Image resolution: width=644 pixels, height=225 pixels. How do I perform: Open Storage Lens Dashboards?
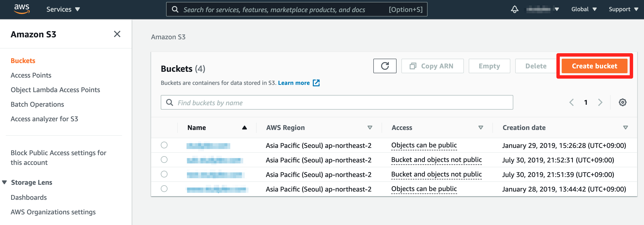pyautogui.click(x=29, y=197)
